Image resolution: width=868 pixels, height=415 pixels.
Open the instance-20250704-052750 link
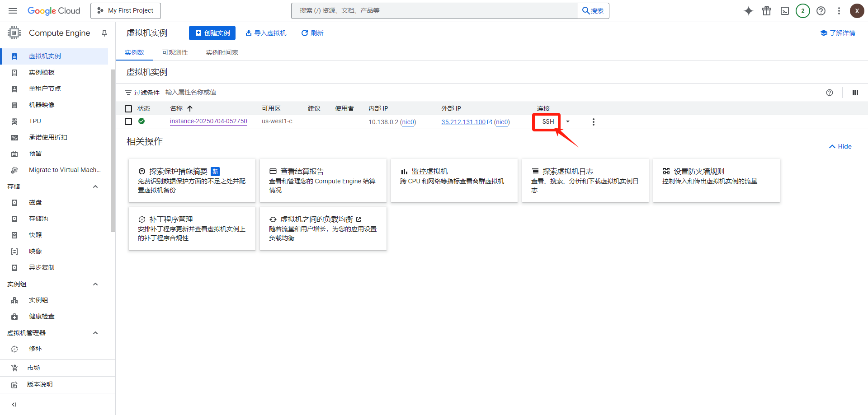[x=208, y=121]
